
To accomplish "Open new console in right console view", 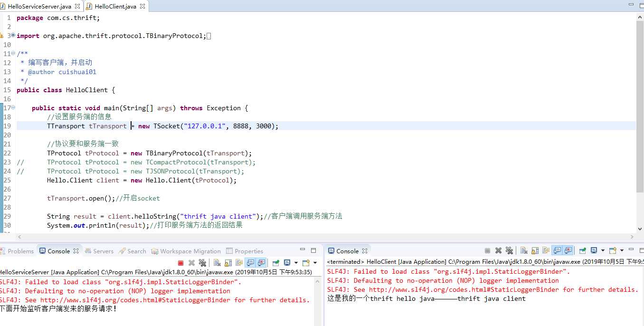I will pos(613,250).
